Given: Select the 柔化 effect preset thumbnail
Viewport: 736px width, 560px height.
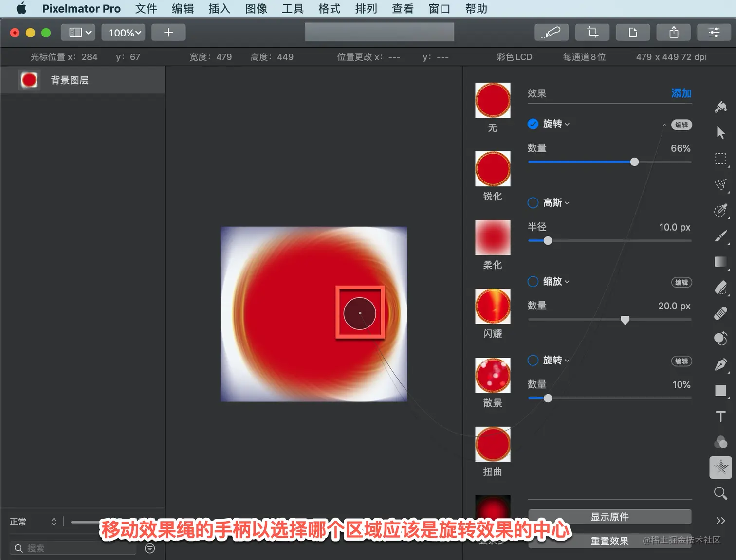Looking at the screenshot, I should point(493,237).
